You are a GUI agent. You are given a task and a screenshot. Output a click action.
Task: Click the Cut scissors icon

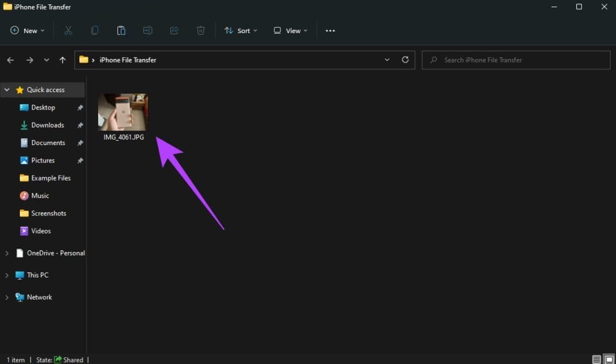point(68,31)
